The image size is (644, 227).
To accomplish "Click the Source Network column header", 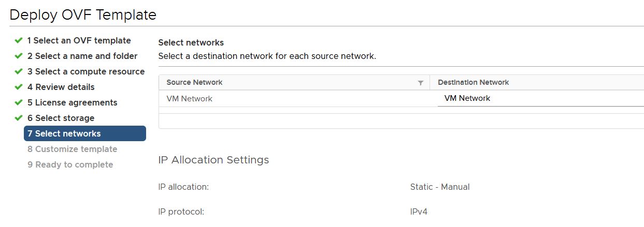I will (194, 82).
